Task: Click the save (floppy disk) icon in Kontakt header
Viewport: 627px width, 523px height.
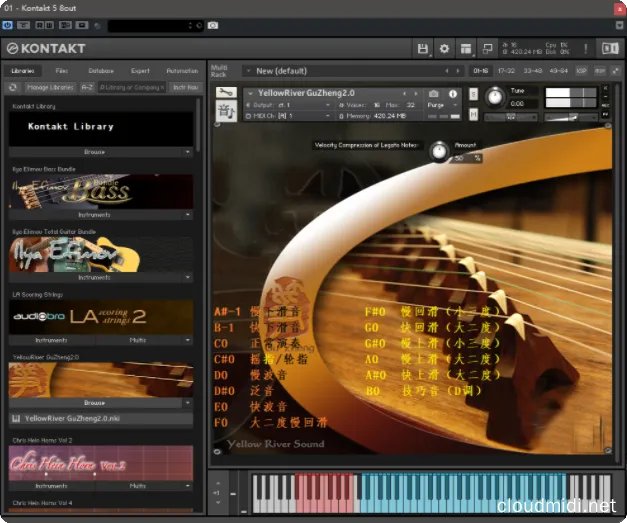Action: click(423, 48)
